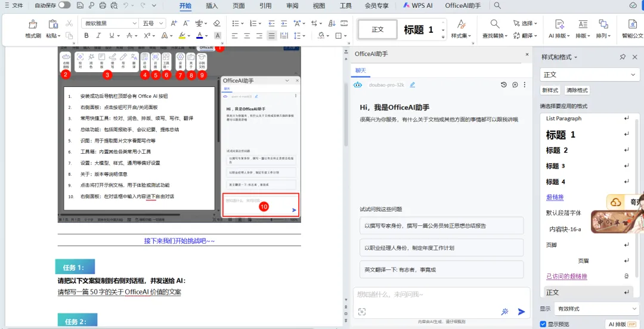
Task: Click the Distributed alignment icon
Action: [x=284, y=36]
